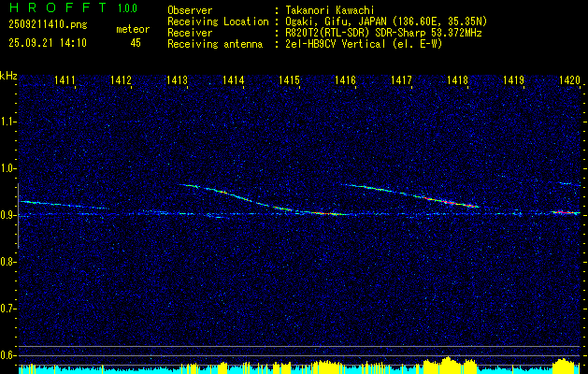Click the 1.0 frequency axis label

point(7,168)
